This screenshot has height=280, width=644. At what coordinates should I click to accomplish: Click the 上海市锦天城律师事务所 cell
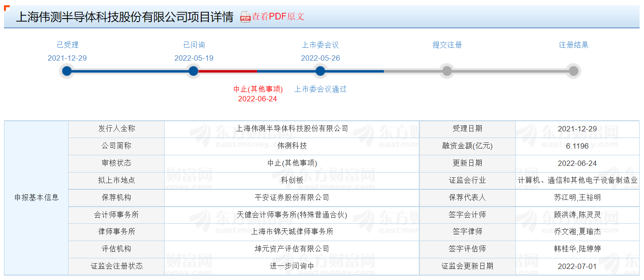click(292, 232)
